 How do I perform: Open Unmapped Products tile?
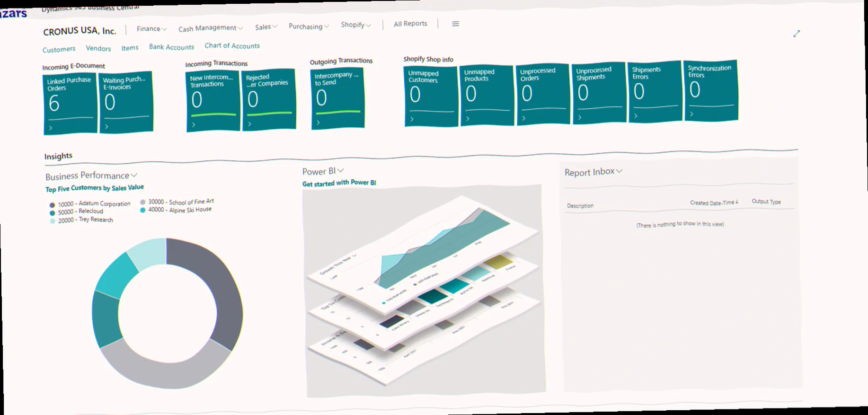487,95
